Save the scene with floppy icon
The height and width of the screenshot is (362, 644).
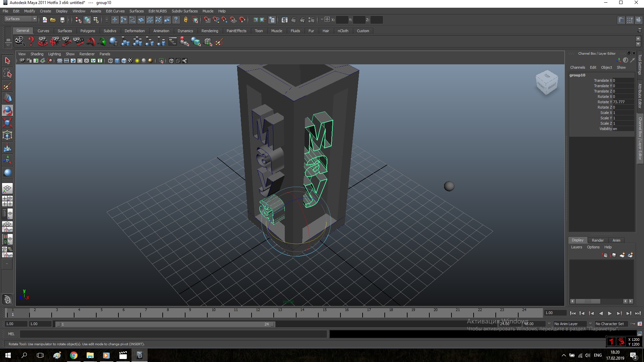click(x=62, y=20)
